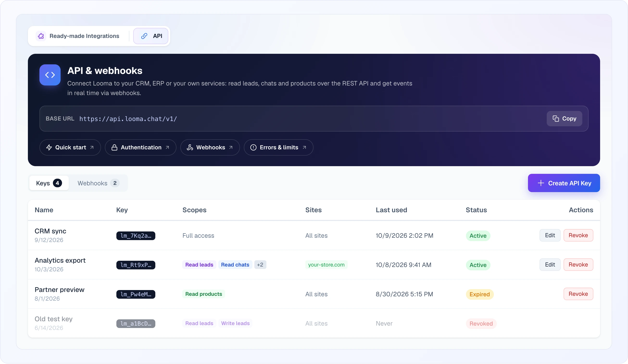Click the puzzle icon for Ready-made Integrations
This screenshot has width=628, height=364.
[x=41, y=36]
